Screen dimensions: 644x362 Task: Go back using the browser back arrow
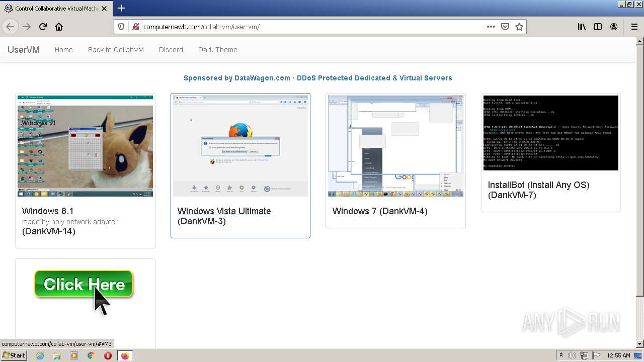point(10,27)
